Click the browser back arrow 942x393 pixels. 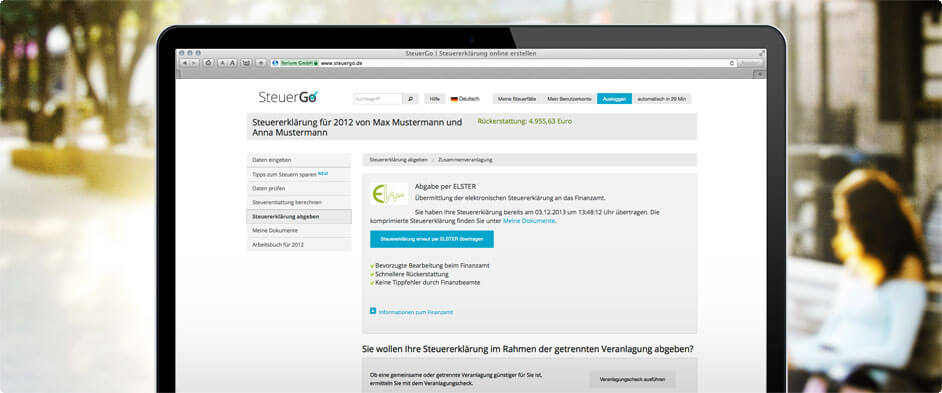[x=184, y=62]
